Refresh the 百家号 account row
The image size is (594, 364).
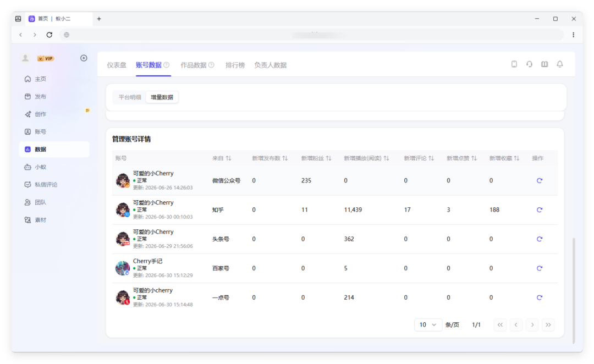click(x=540, y=268)
